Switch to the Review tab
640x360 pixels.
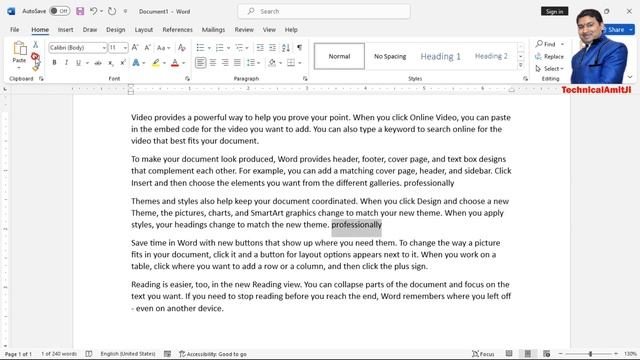[244, 29]
